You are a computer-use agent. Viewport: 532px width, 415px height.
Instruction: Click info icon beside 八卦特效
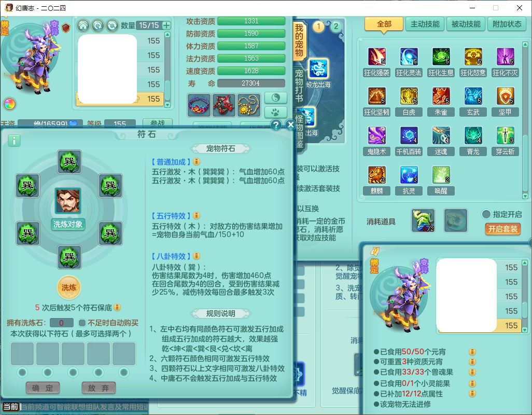pos(197,257)
